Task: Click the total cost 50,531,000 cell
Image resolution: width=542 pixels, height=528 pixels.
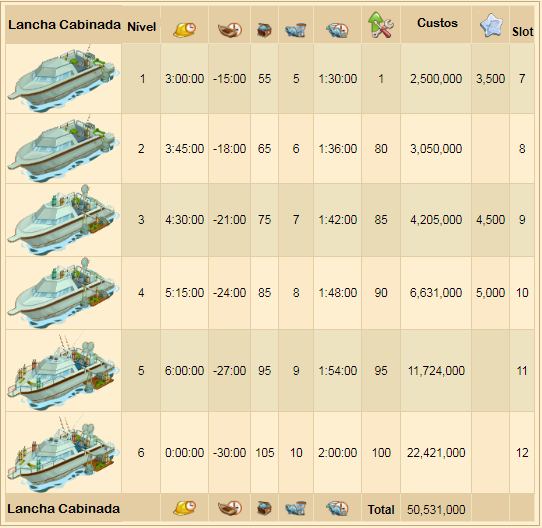Action: coord(436,509)
